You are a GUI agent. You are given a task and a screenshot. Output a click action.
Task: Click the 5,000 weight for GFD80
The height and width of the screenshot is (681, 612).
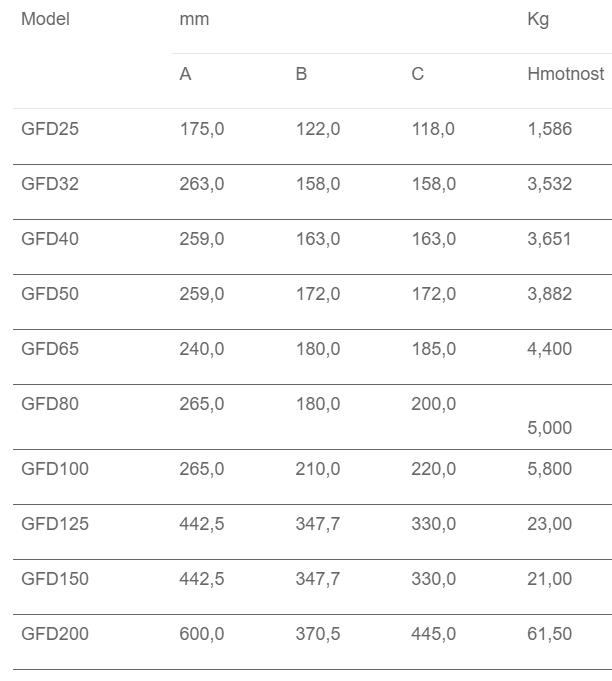pyautogui.click(x=550, y=428)
